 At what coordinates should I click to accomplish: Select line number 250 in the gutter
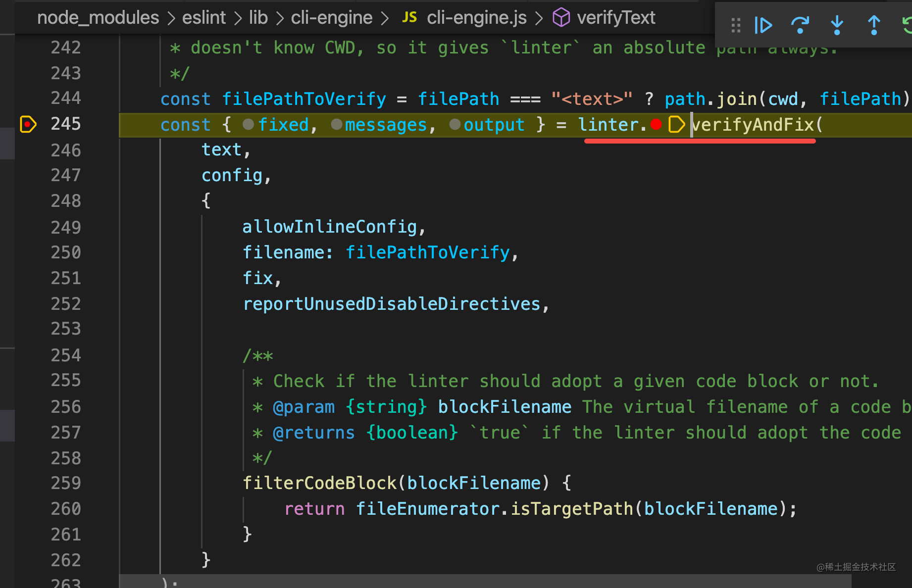66,253
